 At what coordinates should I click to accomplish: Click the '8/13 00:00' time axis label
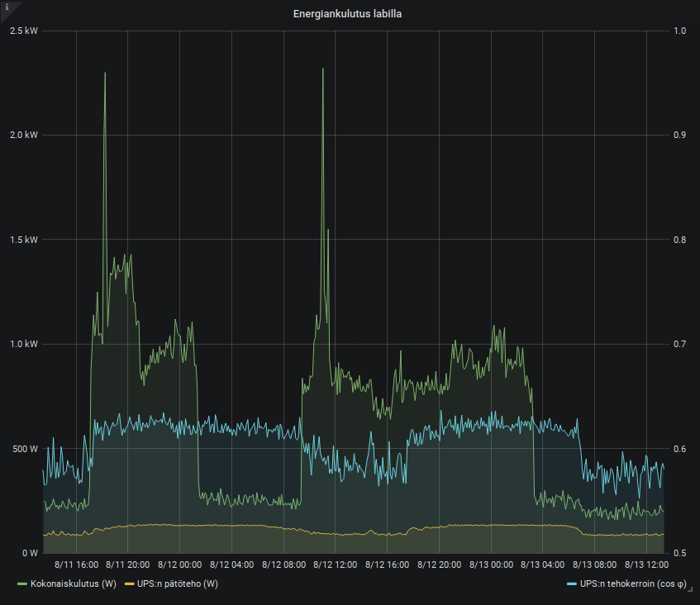[491, 565]
